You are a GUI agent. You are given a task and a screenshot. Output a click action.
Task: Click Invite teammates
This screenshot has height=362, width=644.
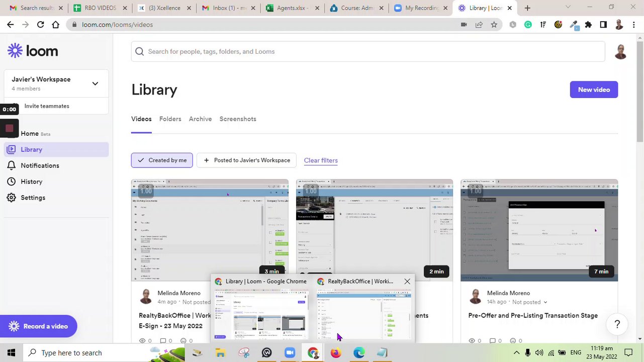click(47, 106)
